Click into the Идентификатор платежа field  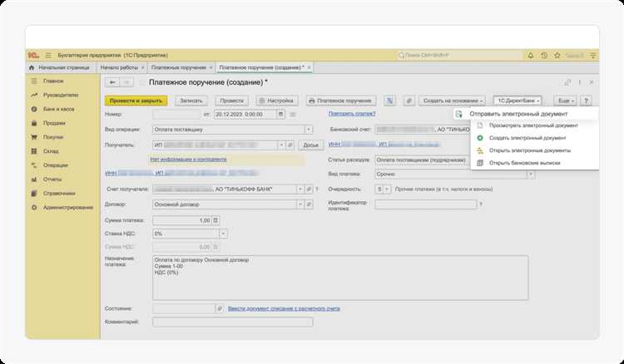426,204
